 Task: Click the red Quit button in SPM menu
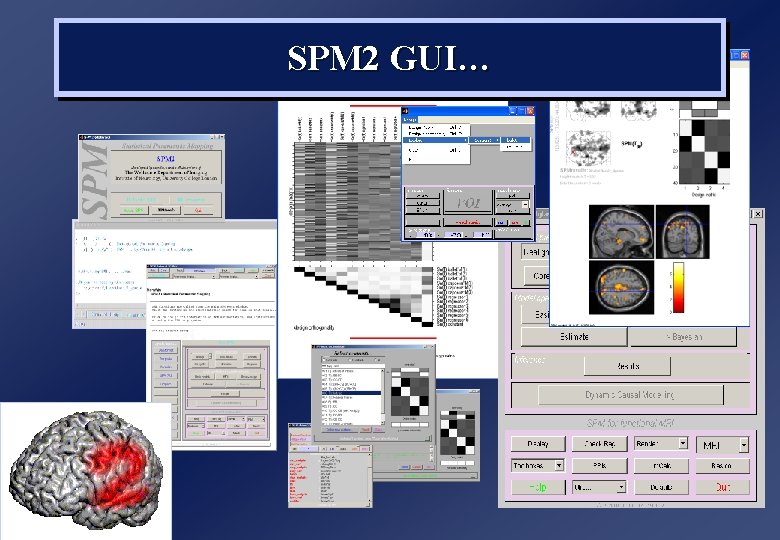click(722, 487)
